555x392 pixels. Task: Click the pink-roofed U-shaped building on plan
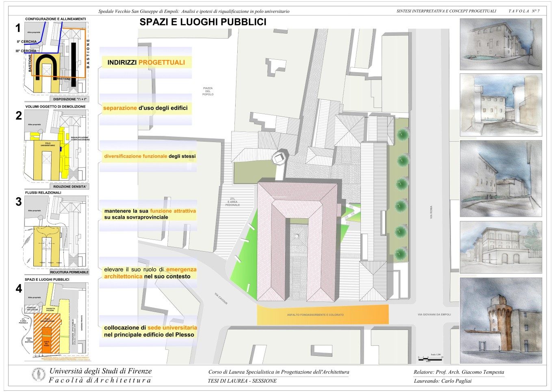point(298,242)
